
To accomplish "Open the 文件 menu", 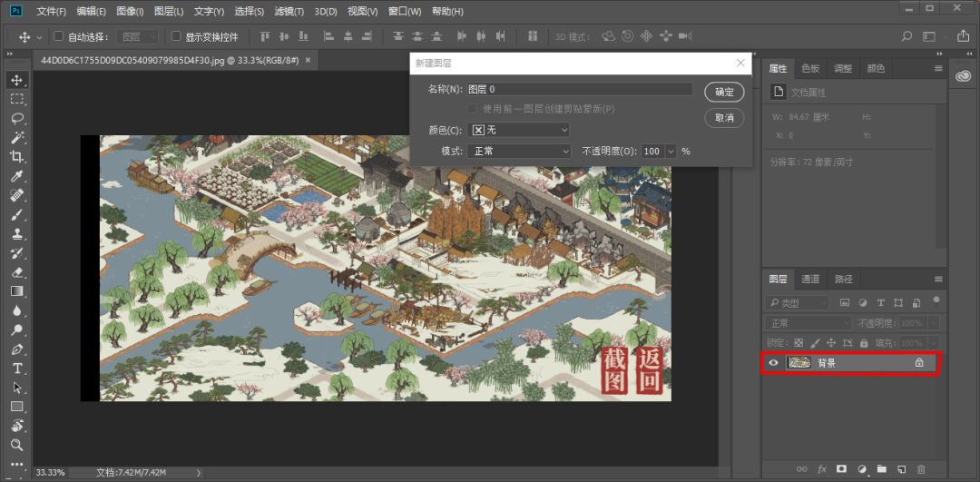I will coord(51,12).
